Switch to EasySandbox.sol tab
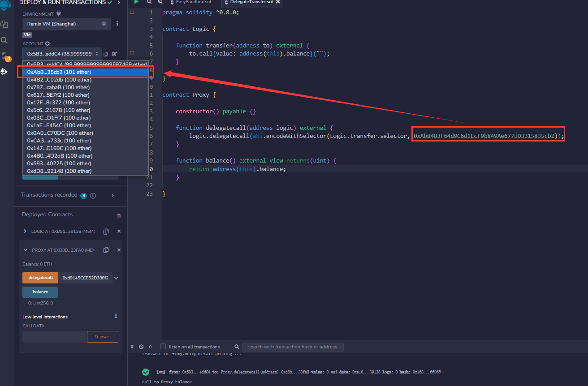The image size is (588, 386). pos(193,2)
